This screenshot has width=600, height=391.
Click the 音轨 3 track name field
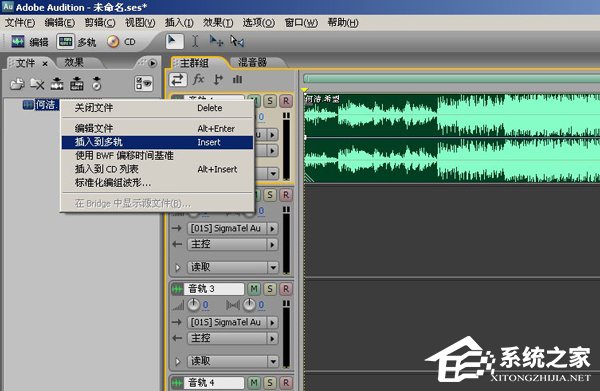[215, 289]
